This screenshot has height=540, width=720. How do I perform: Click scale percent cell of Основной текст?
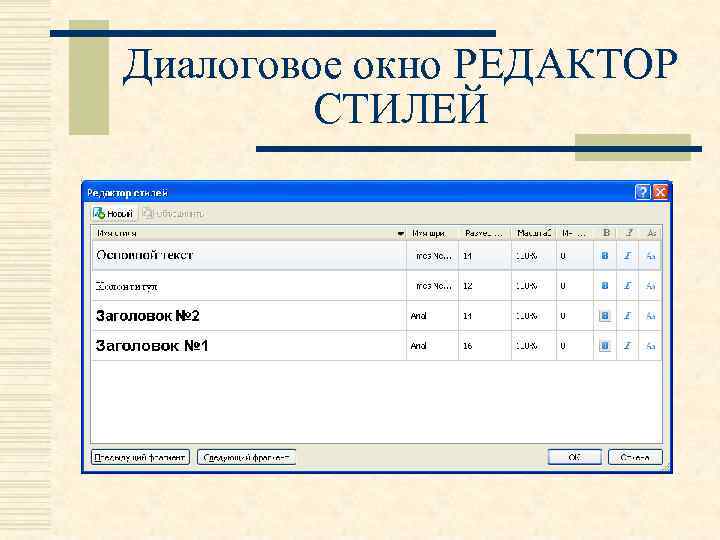click(x=534, y=256)
